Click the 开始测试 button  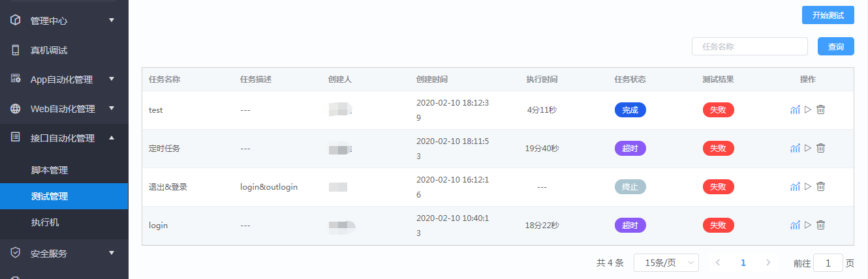(828, 15)
